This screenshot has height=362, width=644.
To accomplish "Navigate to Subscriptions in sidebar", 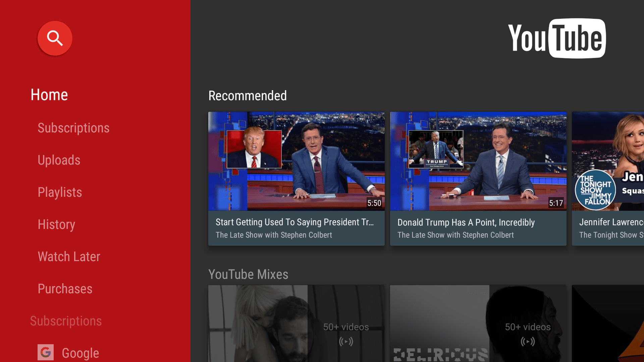I will click(73, 127).
